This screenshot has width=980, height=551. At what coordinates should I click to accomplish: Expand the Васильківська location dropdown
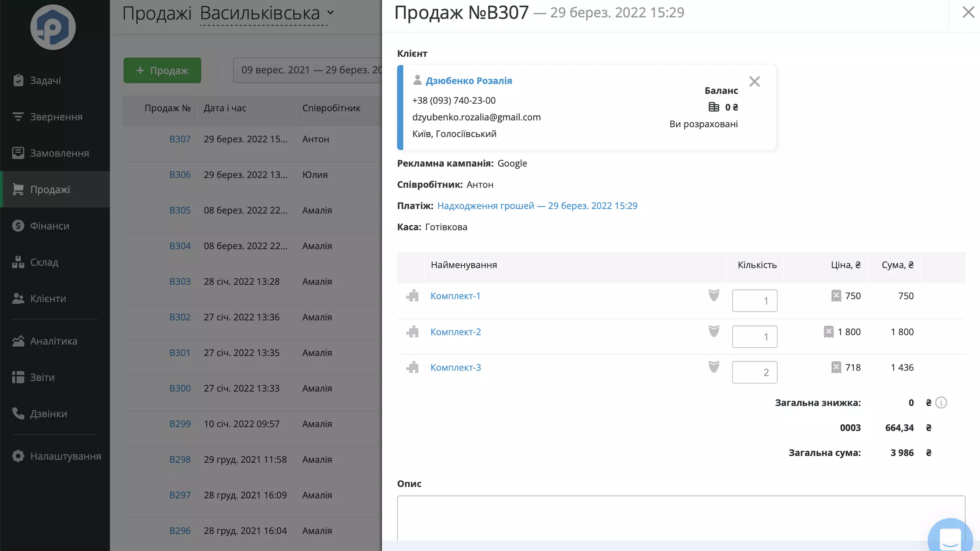[x=267, y=13]
